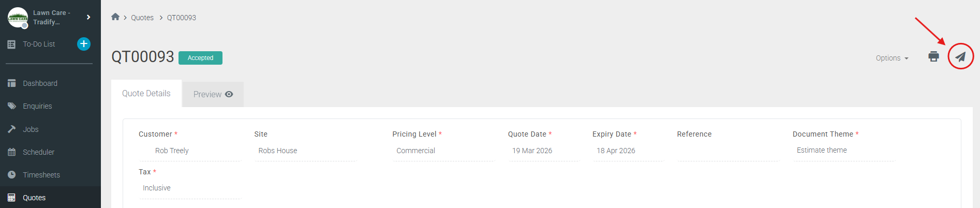Screen dimensions: 980x208
Task: Open the Scheduler page
Action: [x=38, y=152]
